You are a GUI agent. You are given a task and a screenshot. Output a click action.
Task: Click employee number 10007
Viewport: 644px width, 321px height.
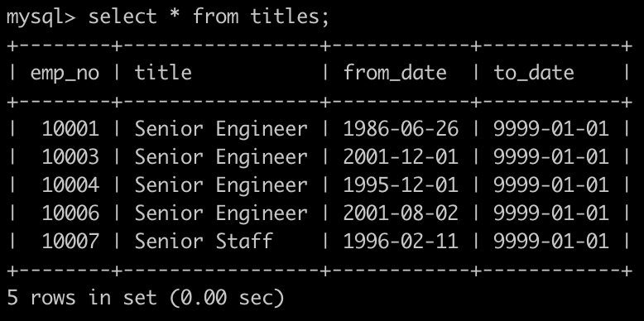click(70, 241)
